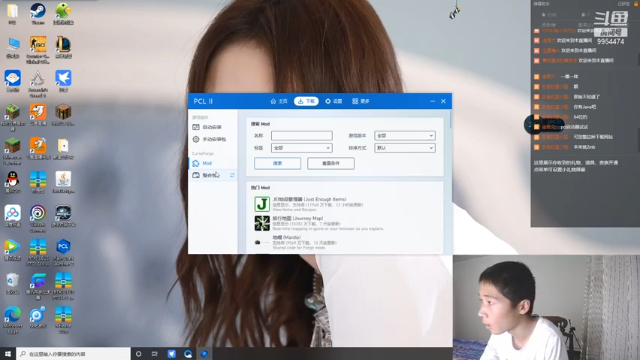Viewport: 640px width, 360px height.
Task: Select the Steam desktop icon
Action: click(38, 13)
